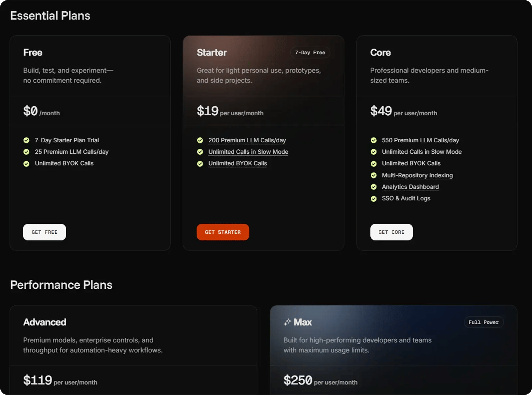Screen dimensions: 532x395
Task: Click the checkmark icon next to 25 Premium LLM Calls/day
Action: 27,152
